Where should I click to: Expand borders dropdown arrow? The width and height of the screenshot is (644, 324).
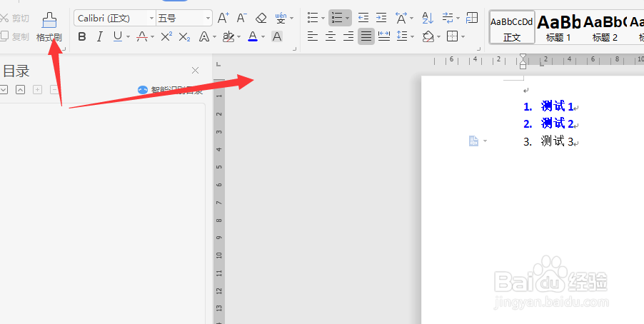[463, 37]
